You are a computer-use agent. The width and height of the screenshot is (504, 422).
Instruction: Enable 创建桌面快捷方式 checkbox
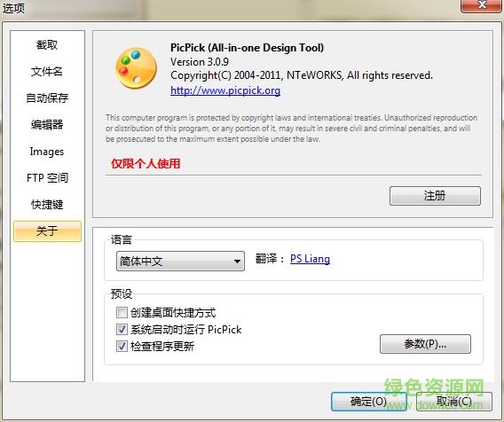click(122, 312)
